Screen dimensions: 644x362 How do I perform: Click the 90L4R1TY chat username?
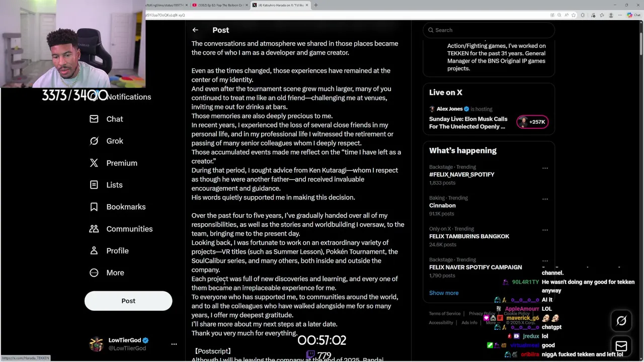point(526,283)
